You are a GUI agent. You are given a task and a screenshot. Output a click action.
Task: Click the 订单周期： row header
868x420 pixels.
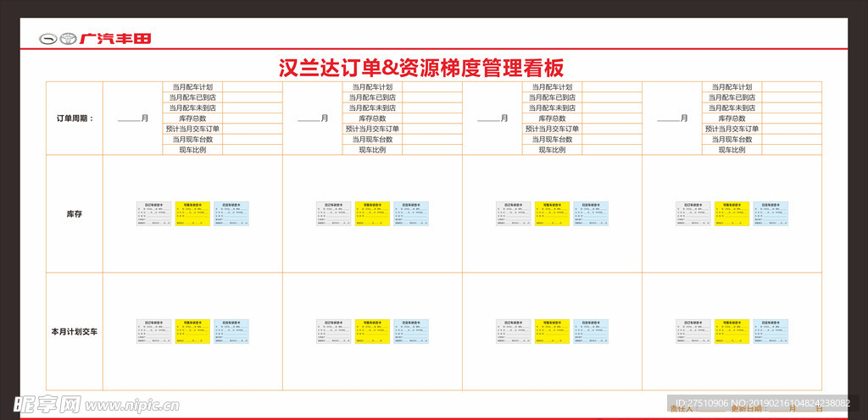tap(75, 119)
